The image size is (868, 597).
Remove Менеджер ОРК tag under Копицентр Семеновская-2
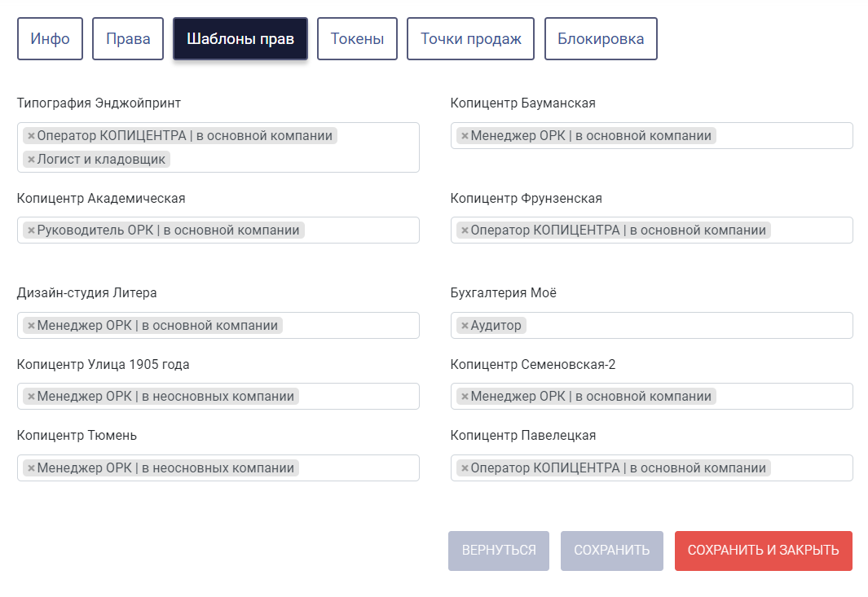[465, 397]
